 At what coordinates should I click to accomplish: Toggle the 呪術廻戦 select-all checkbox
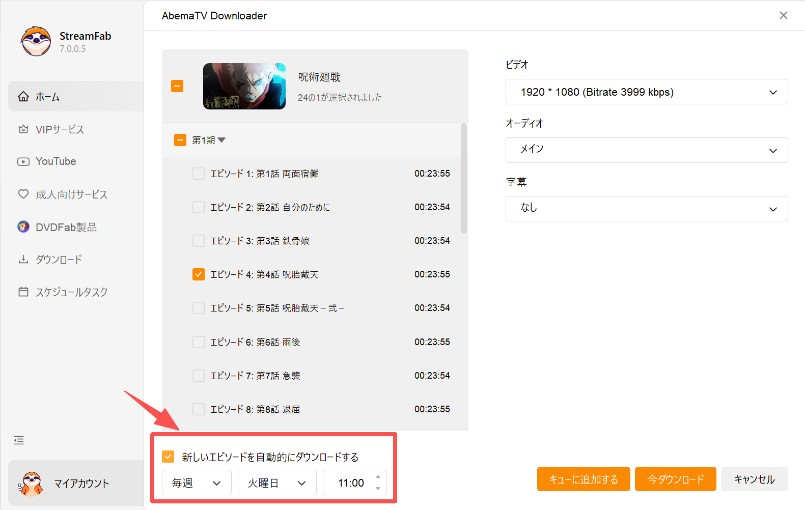[177, 86]
